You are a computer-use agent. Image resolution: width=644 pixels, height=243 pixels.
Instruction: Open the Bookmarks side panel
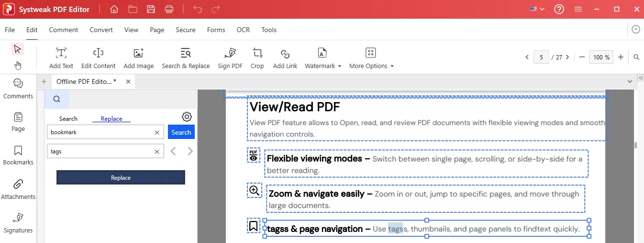(18, 156)
